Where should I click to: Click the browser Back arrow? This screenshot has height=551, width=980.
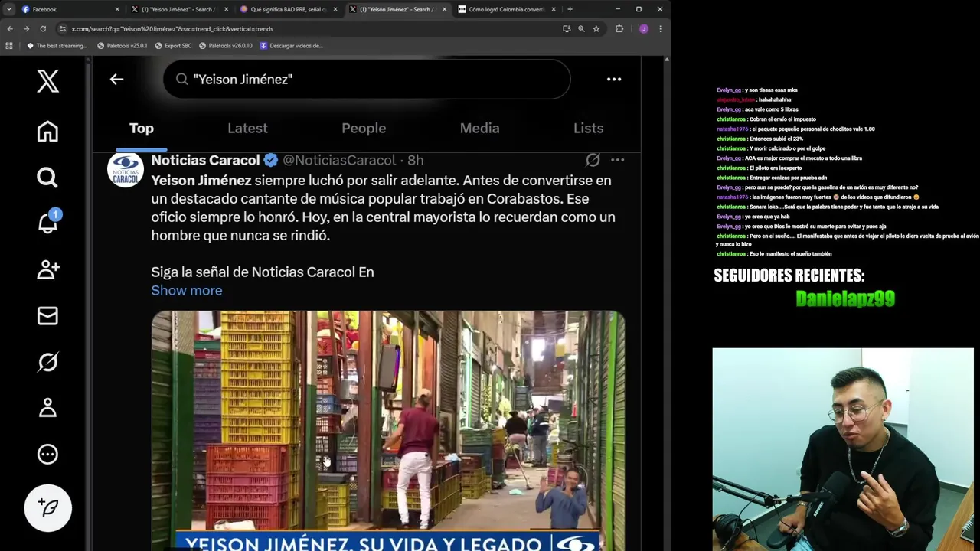[10, 28]
